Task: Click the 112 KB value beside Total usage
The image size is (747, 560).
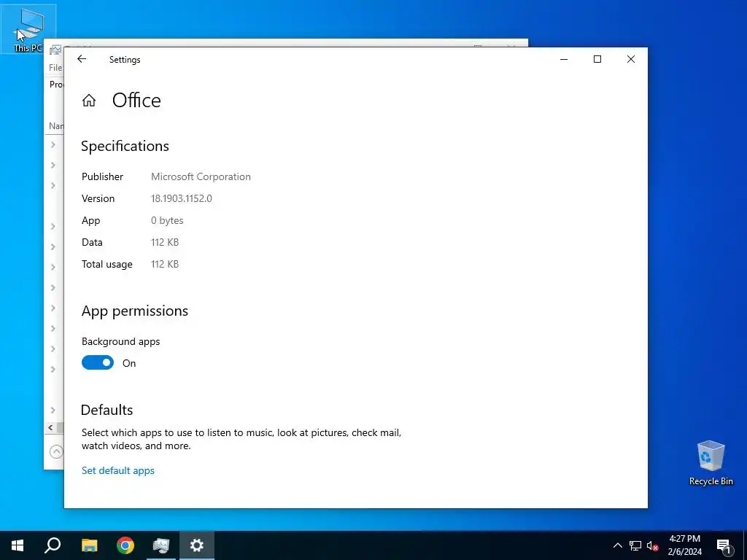Action: pyautogui.click(x=165, y=264)
